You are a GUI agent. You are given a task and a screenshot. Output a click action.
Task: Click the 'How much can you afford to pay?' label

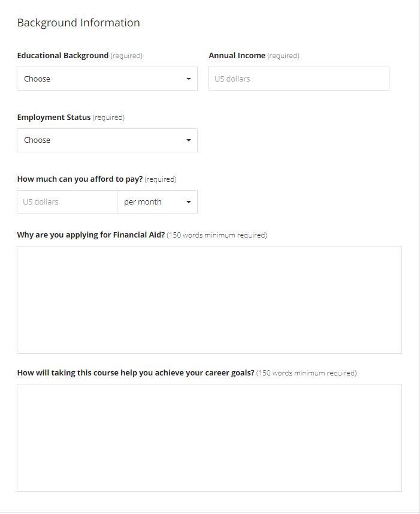(80, 179)
